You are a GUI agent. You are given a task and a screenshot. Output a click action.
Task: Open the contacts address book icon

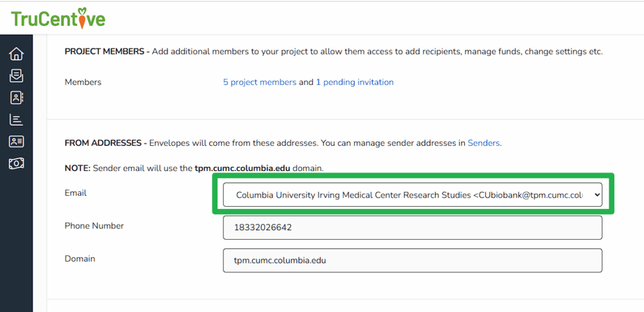pyautogui.click(x=16, y=97)
